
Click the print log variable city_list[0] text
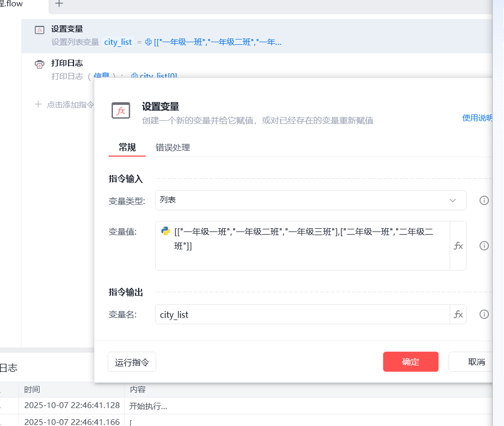pyautogui.click(x=158, y=75)
